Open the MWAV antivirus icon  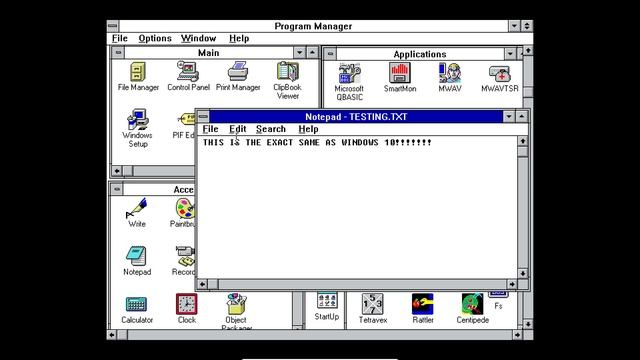tap(450, 77)
